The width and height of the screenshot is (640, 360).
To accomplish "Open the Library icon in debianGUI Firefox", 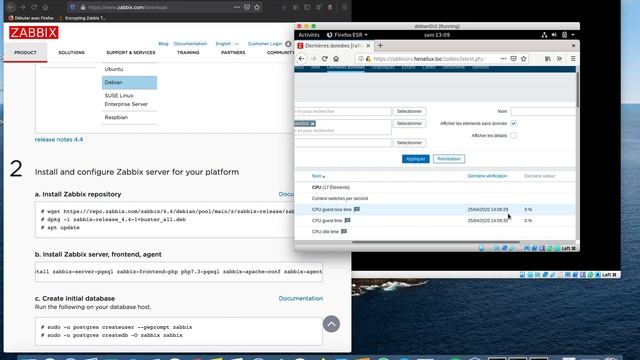I will pos(548,59).
